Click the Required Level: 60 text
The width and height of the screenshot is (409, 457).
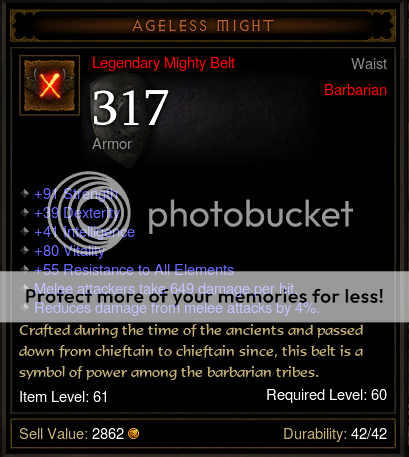point(326,395)
